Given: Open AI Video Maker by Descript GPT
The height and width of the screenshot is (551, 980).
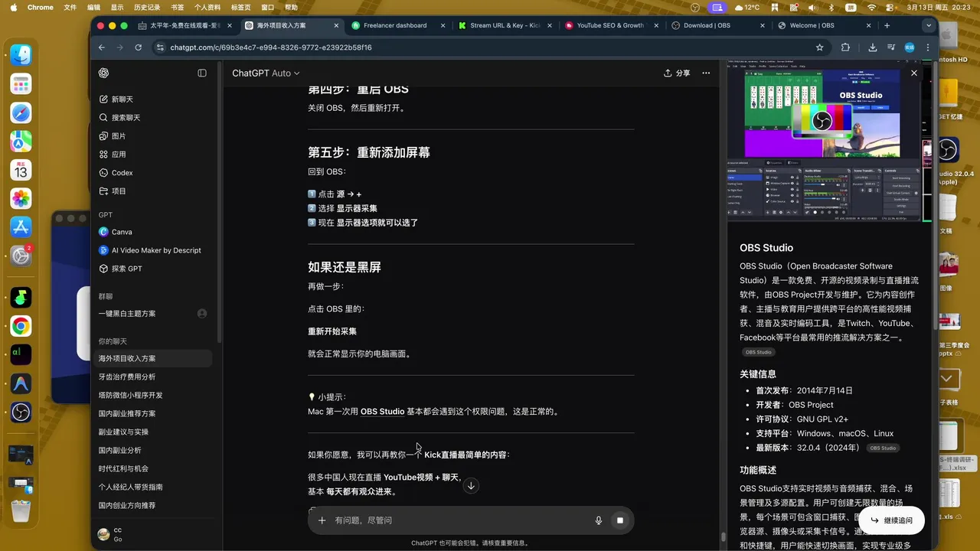Looking at the screenshot, I should click(x=152, y=250).
